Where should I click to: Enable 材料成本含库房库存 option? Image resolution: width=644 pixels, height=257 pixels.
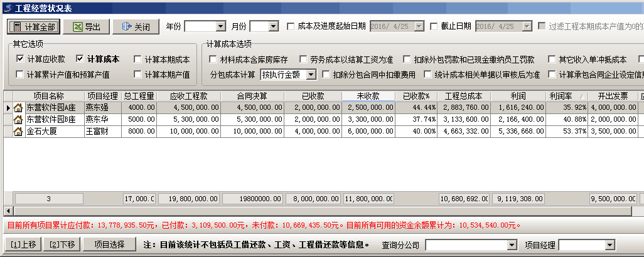coord(213,60)
